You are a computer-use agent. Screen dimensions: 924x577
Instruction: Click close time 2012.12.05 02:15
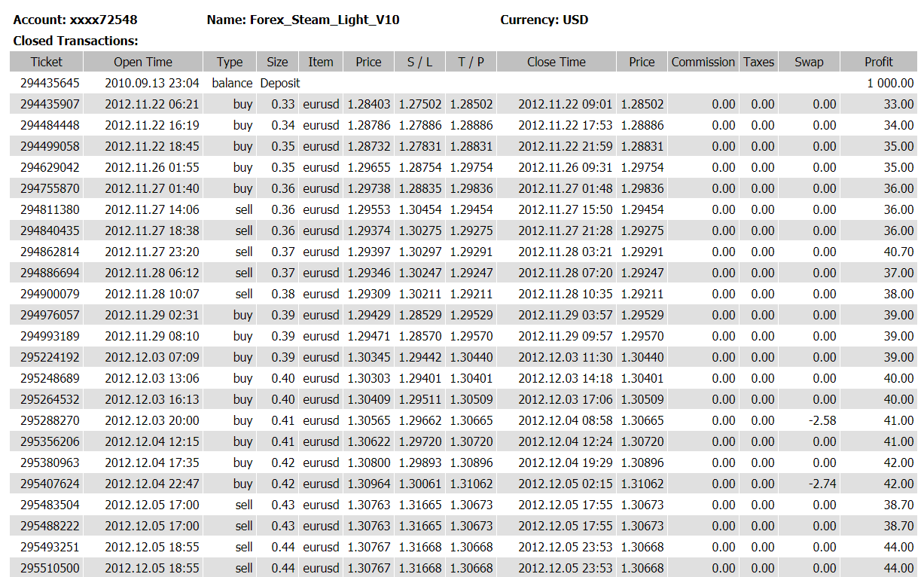click(566, 484)
